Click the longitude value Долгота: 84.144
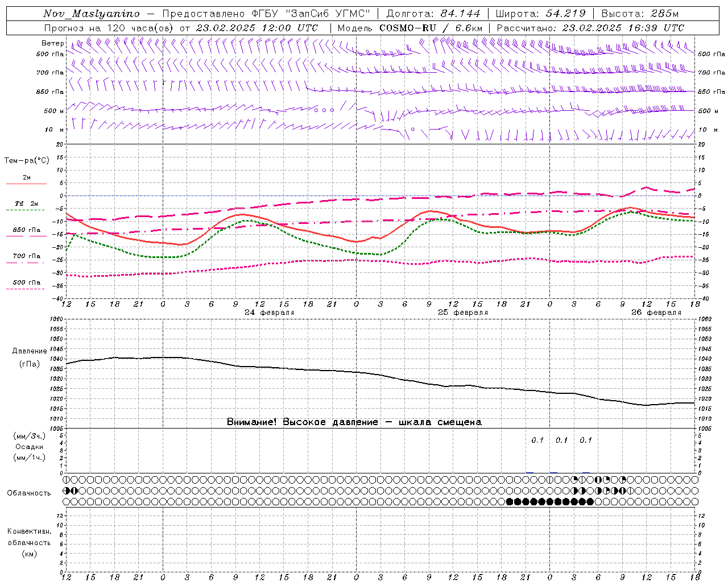 (x=433, y=14)
